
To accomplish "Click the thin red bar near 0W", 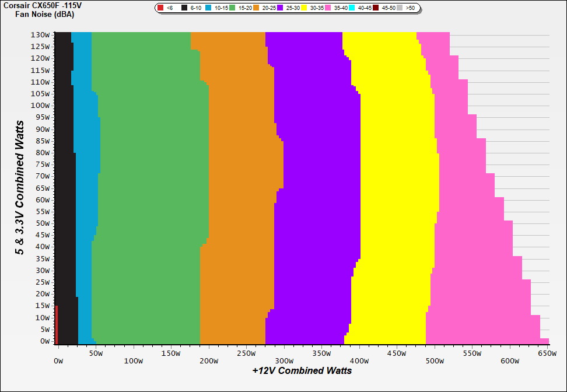I will [57, 325].
